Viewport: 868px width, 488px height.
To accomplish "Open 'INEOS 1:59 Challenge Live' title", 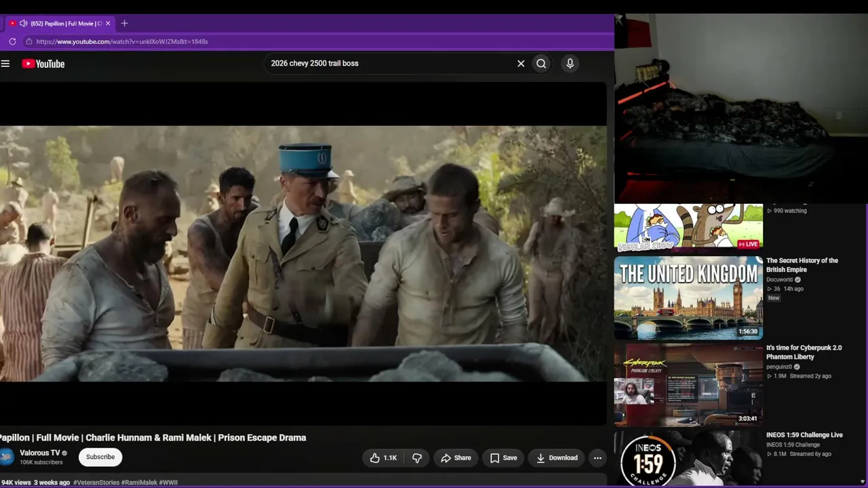I will (804, 435).
